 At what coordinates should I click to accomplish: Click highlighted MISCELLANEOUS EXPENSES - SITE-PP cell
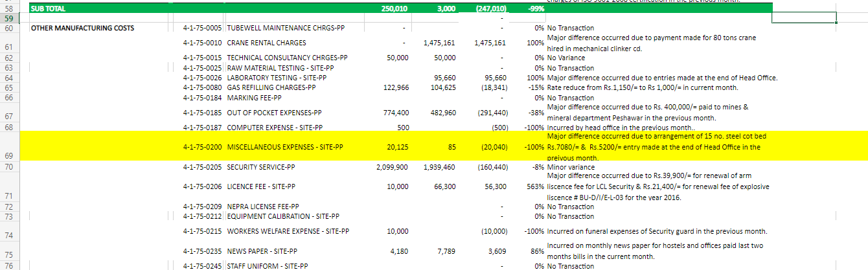[x=284, y=147]
